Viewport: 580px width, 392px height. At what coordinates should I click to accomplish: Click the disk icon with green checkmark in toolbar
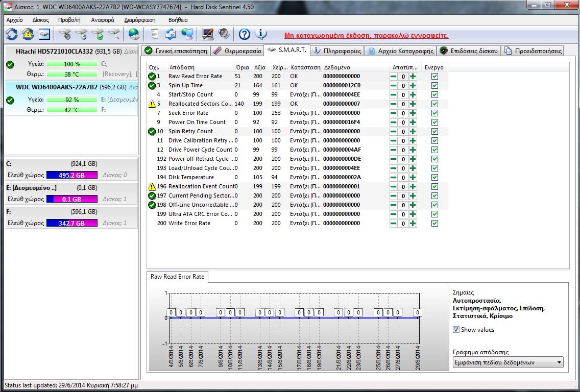click(98, 34)
